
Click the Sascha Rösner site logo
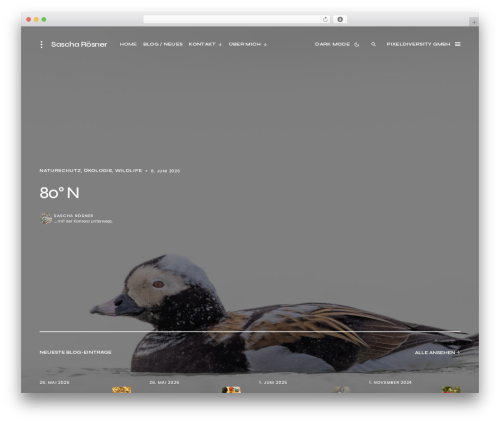tap(79, 44)
